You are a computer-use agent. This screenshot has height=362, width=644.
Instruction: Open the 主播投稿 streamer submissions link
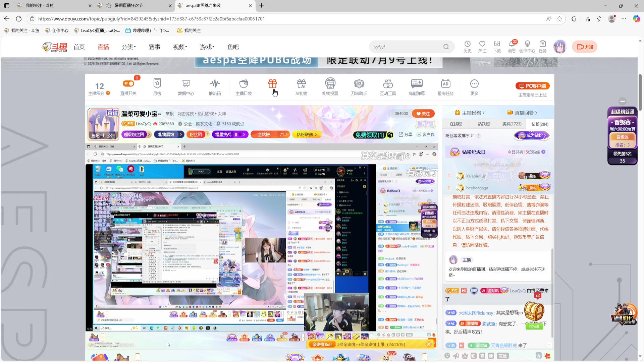[470, 113]
